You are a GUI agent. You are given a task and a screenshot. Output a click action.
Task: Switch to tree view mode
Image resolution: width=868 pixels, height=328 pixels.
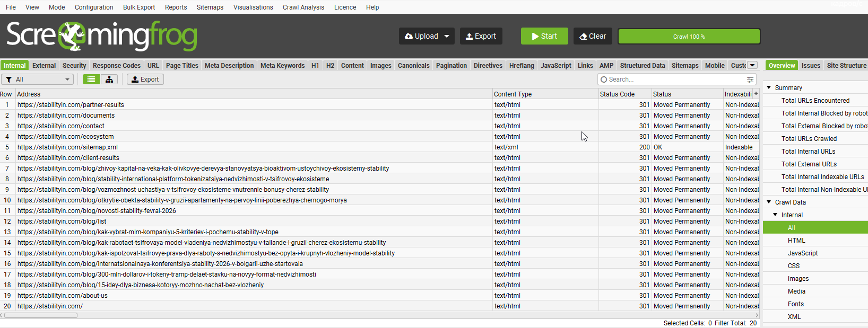(109, 79)
